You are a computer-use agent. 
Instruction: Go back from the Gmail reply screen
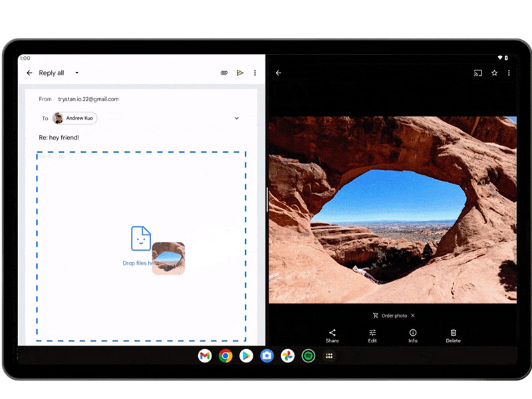(x=29, y=73)
